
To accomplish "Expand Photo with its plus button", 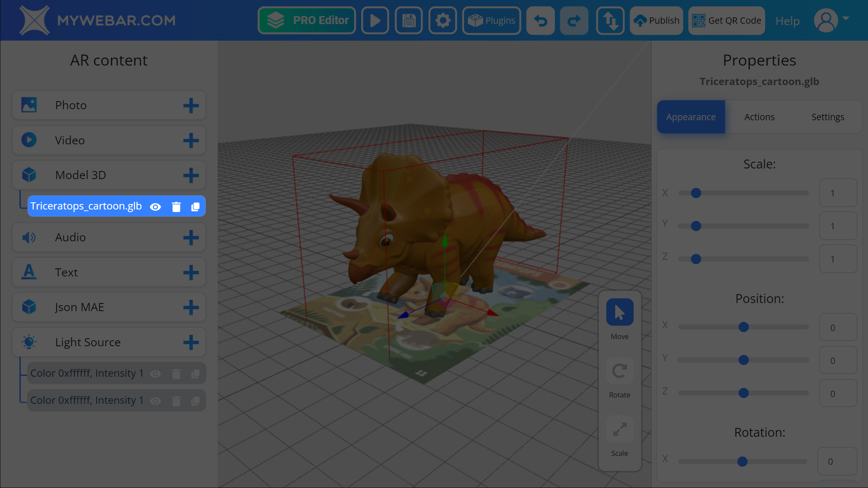I will tap(191, 105).
